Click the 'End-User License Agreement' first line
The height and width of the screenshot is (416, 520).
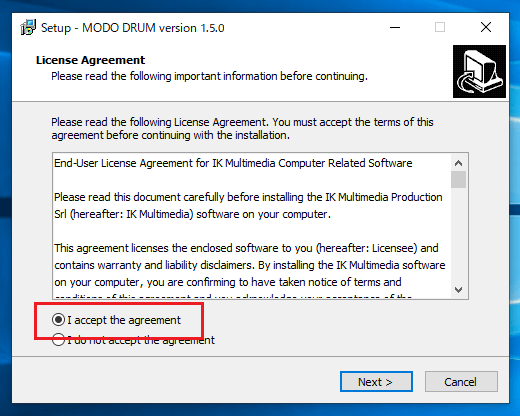(233, 163)
